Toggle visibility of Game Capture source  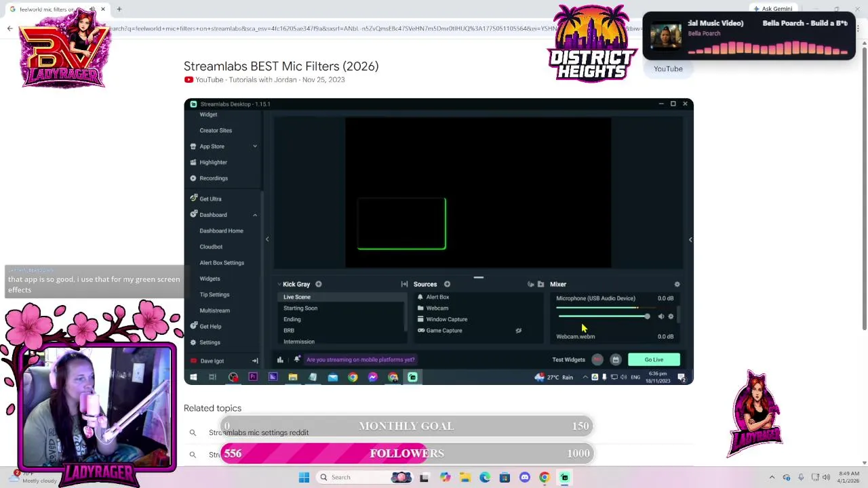click(518, 331)
